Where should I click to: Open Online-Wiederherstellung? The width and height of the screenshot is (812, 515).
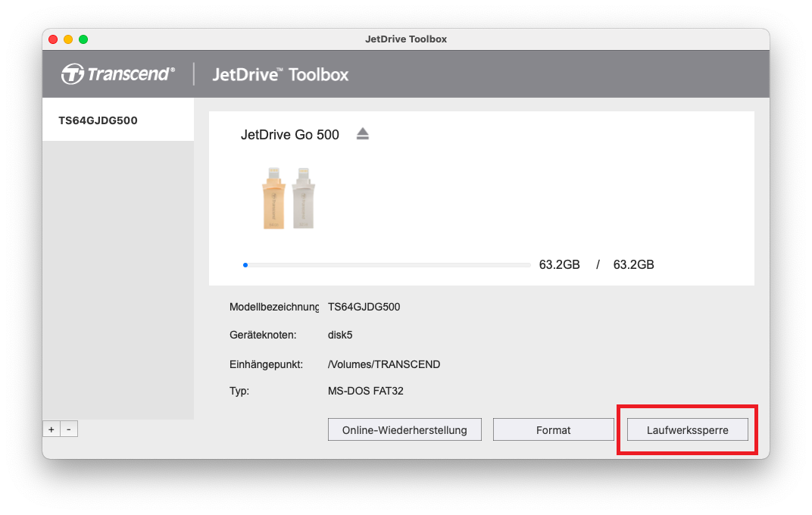click(x=404, y=429)
